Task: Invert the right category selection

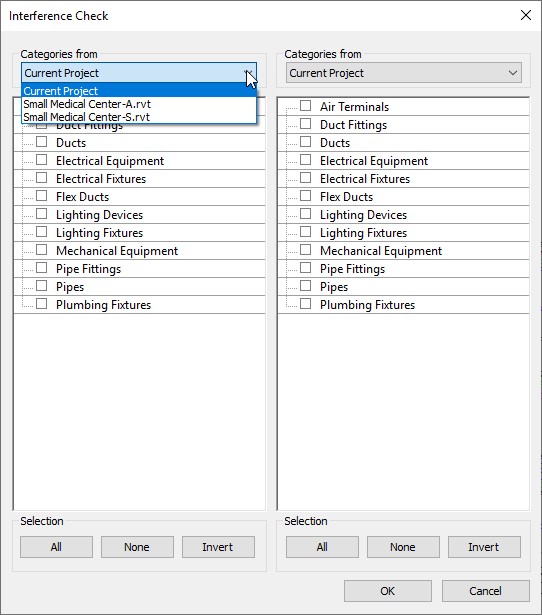Action: tap(484, 547)
